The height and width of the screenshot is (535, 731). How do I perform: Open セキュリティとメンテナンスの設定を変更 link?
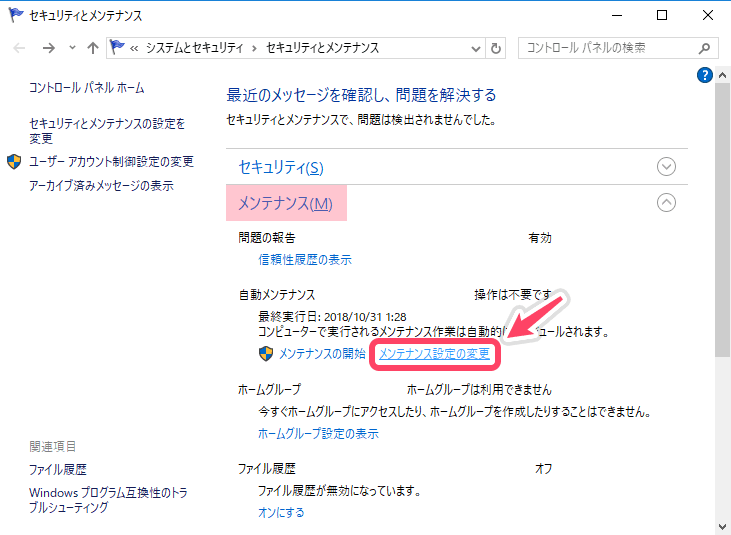pos(107,130)
